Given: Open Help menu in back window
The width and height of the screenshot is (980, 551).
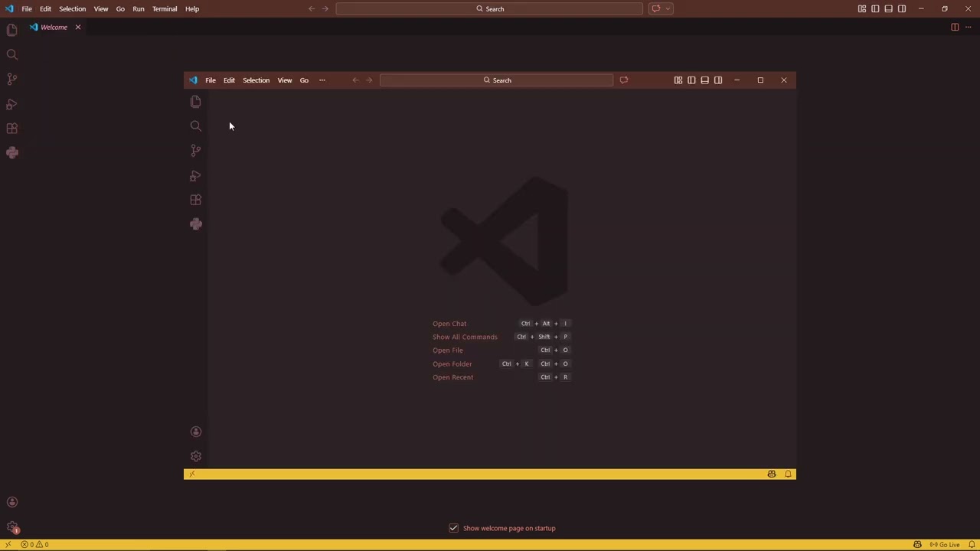Looking at the screenshot, I should coord(192,9).
